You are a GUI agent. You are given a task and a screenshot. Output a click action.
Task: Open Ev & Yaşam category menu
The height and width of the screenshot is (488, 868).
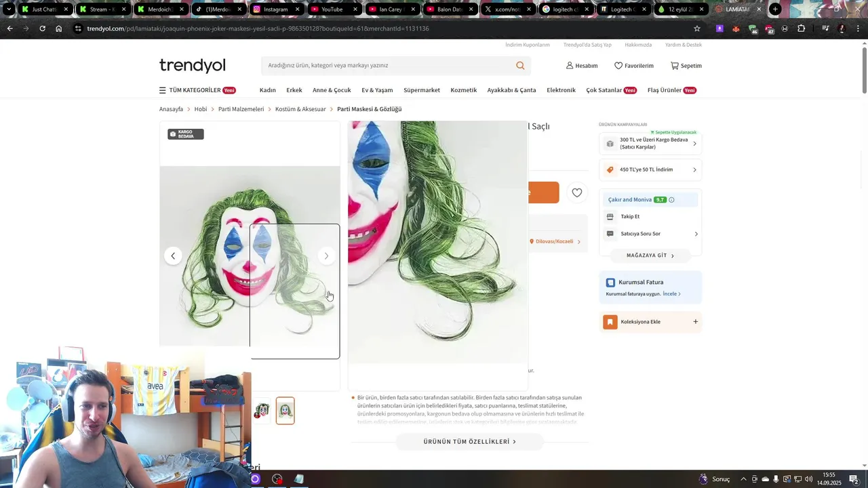(377, 90)
